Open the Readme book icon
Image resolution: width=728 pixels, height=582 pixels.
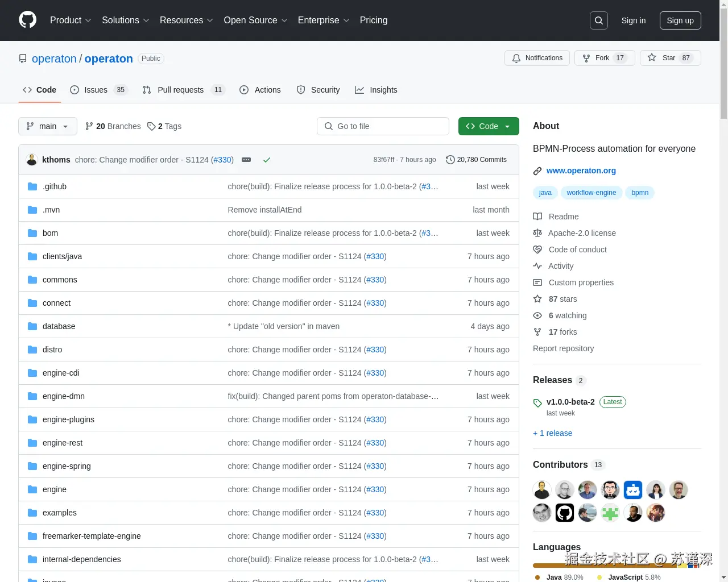pyautogui.click(x=537, y=217)
